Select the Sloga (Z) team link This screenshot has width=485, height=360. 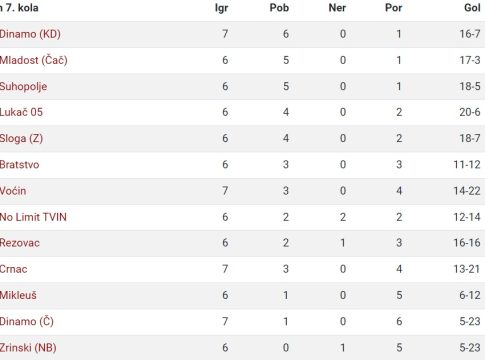coord(21,139)
